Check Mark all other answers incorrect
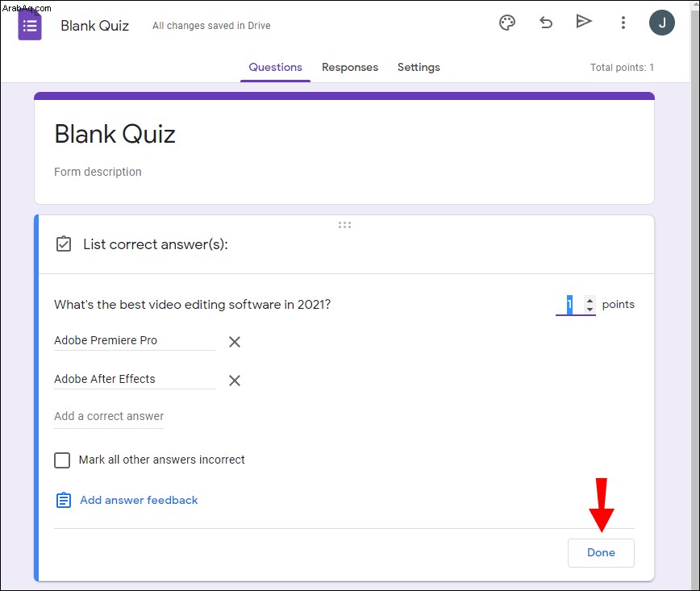Viewport: 700px width, 591px height. [x=62, y=460]
